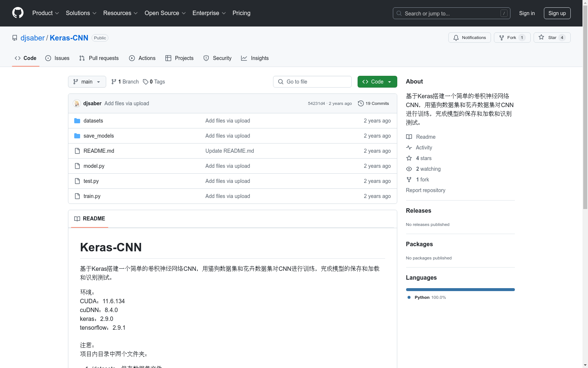Open the Projects tab

(179, 58)
